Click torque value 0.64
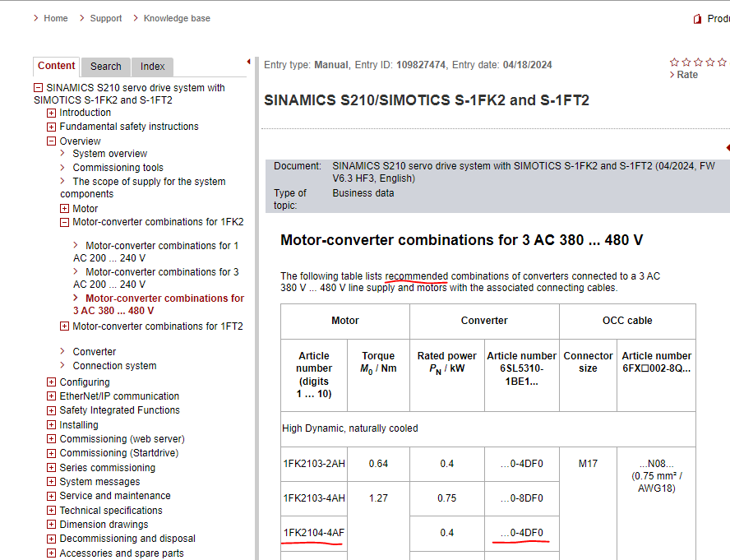Viewport: 730px width, 560px height. pyautogui.click(x=378, y=464)
